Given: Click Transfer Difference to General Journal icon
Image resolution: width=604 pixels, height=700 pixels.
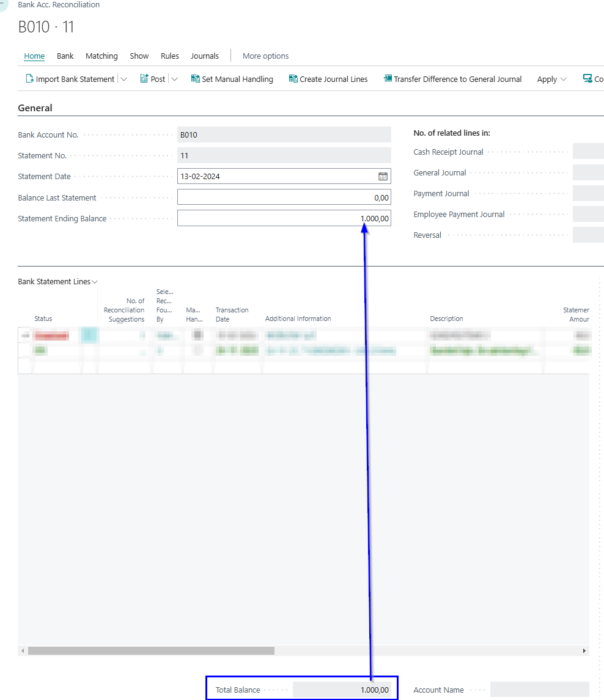Looking at the screenshot, I should 388,79.
